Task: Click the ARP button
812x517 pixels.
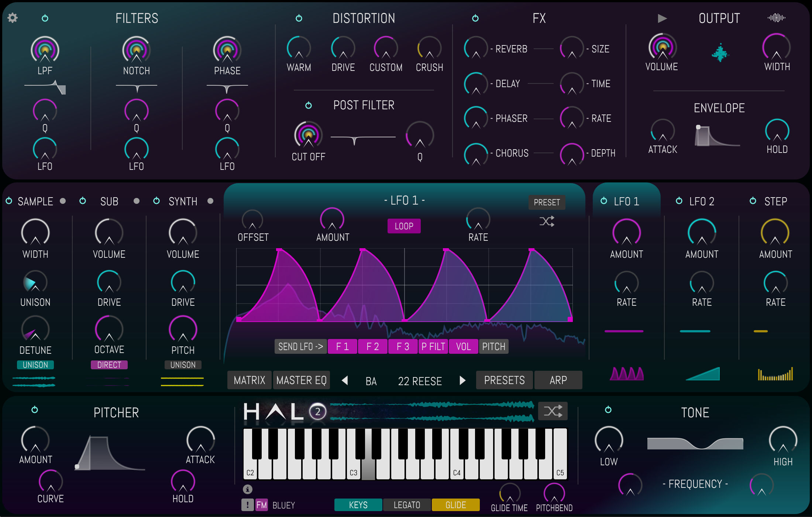Action: coord(558,380)
